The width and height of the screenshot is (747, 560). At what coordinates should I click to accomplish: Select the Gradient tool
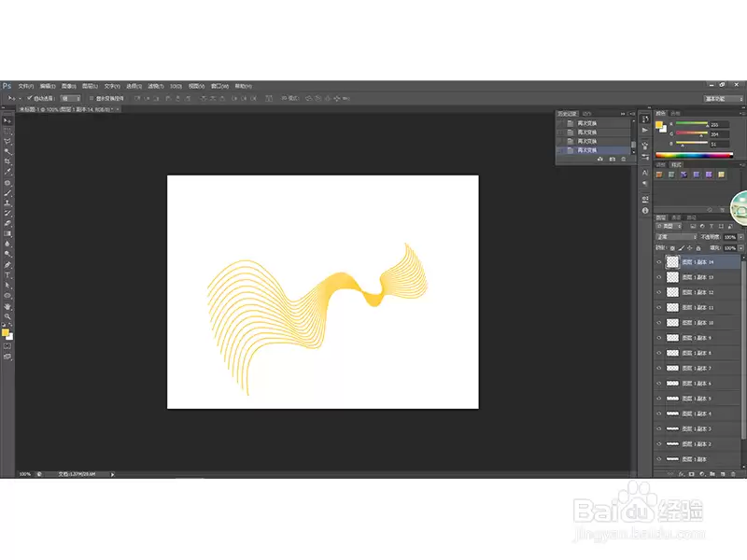7,233
